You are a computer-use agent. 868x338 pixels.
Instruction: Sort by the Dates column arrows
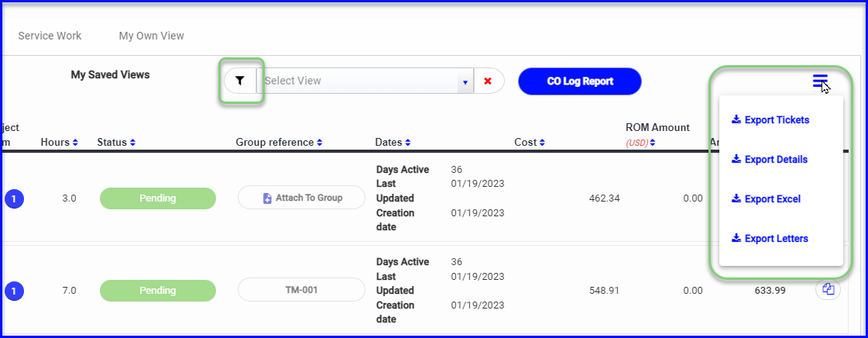click(x=408, y=143)
